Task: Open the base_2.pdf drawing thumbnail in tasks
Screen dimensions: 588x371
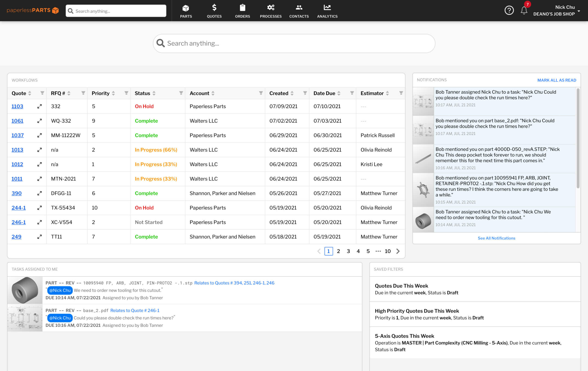Action: point(25,318)
